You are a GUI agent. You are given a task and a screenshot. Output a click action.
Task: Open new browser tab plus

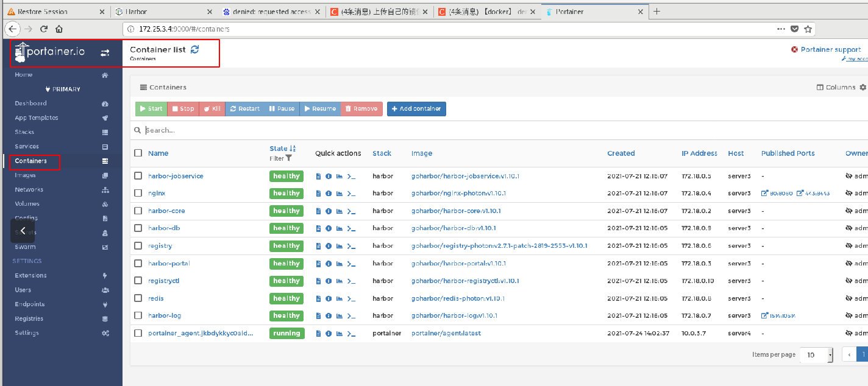click(x=656, y=12)
